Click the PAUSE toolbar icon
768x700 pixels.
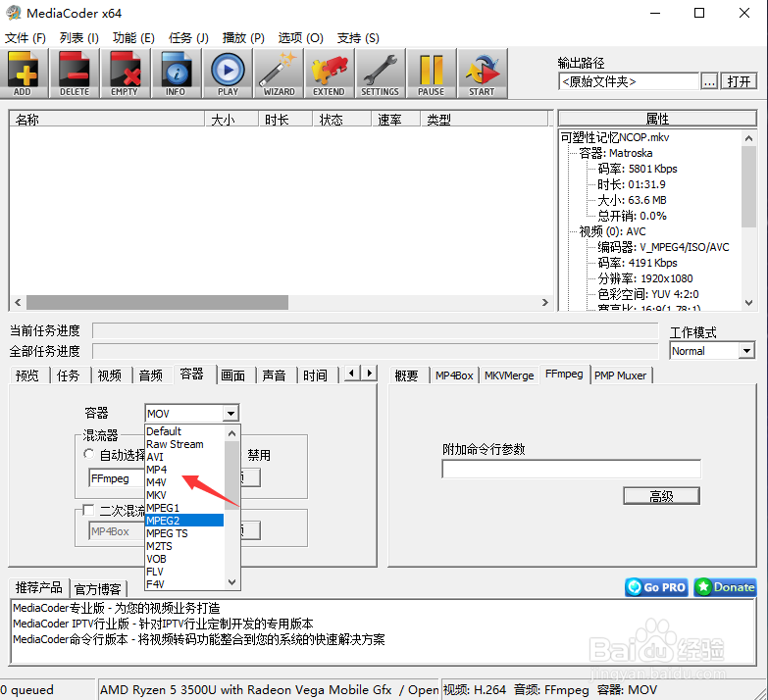pyautogui.click(x=431, y=74)
